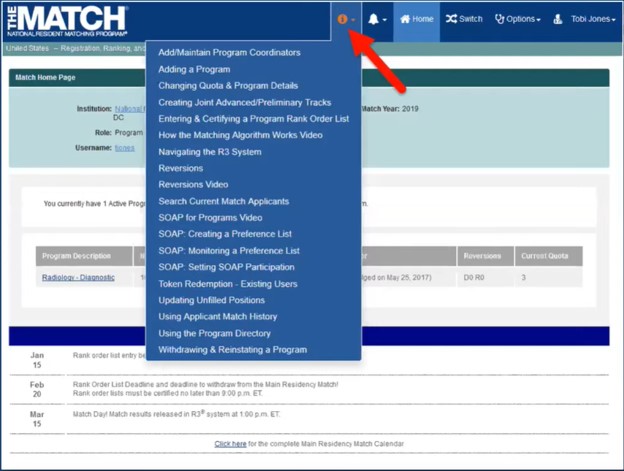Go to Home in navigation bar
The height and width of the screenshot is (471, 624).
[x=416, y=19]
